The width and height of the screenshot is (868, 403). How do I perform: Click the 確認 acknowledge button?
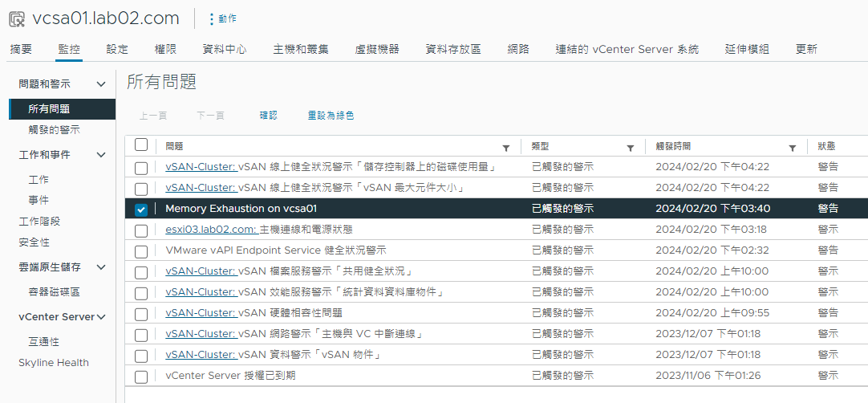(269, 116)
